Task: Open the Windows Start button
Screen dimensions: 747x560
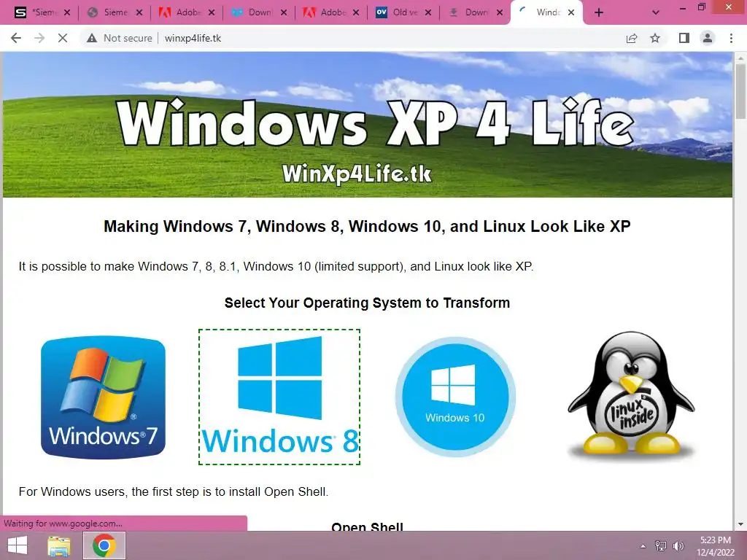Action: click(x=18, y=545)
